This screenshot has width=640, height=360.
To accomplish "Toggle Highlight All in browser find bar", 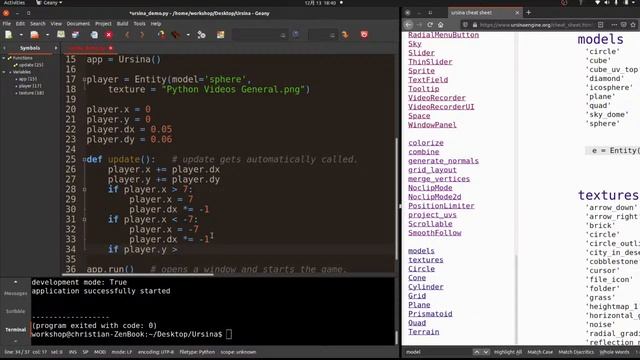I will (x=508, y=352).
